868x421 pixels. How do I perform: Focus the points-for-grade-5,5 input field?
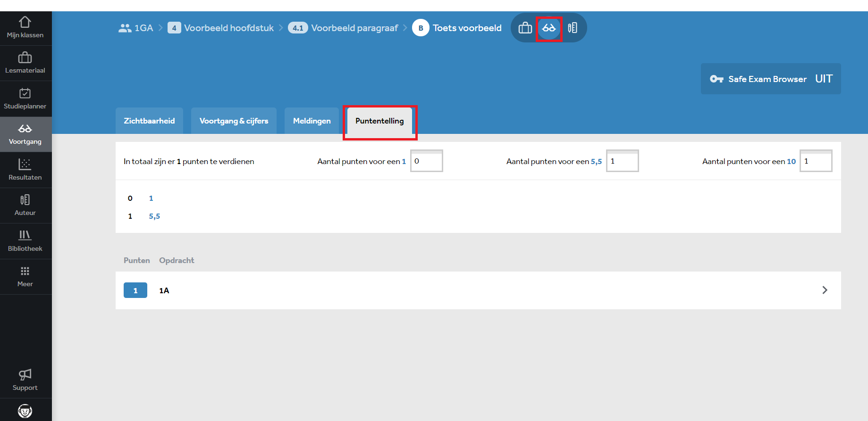click(623, 161)
